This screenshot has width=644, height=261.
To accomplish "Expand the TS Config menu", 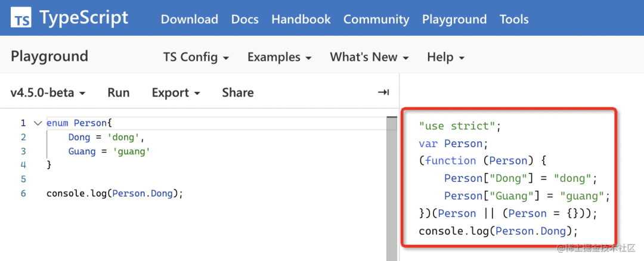I will 196,57.
